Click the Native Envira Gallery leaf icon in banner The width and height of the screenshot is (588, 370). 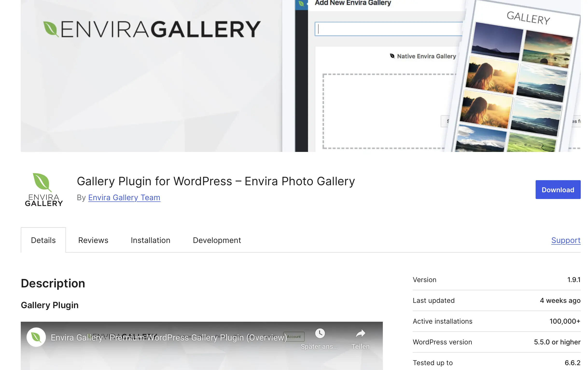click(x=393, y=56)
